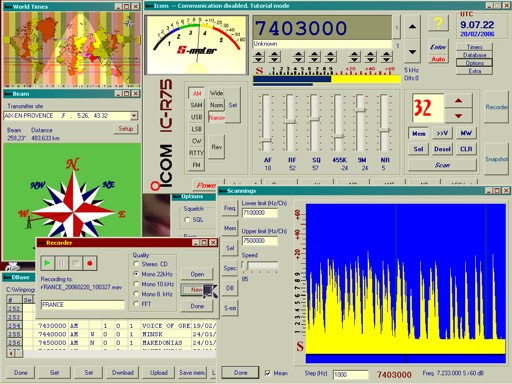
Task: Select AM reception mode
Action: pos(197,94)
